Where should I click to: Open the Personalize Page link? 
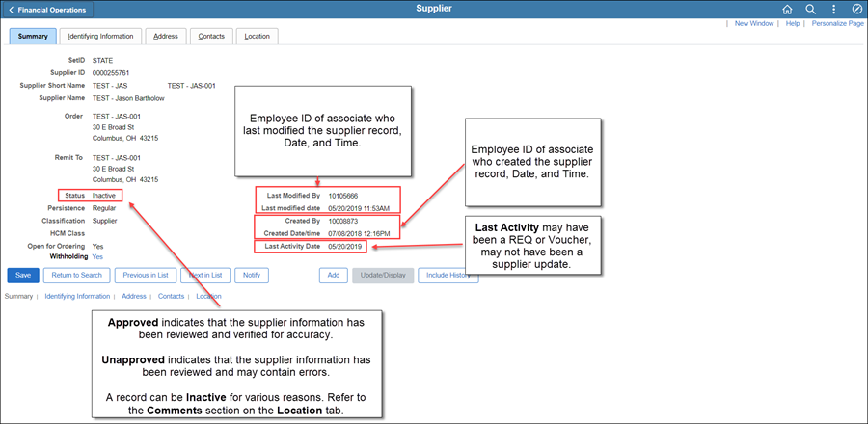click(836, 23)
